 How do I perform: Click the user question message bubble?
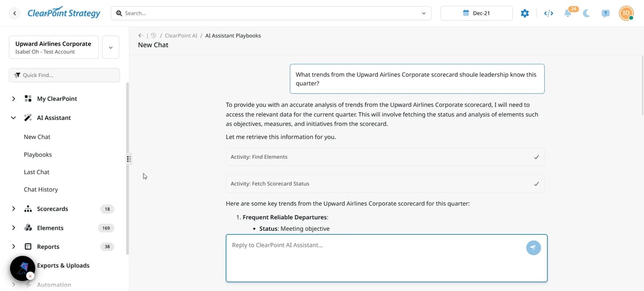[x=417, y=79]
